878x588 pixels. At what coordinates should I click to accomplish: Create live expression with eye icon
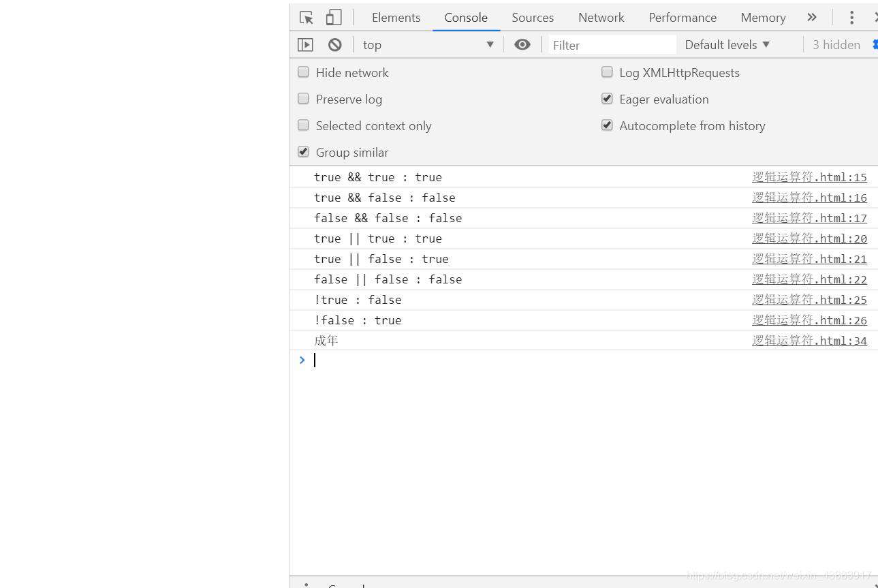522,45
